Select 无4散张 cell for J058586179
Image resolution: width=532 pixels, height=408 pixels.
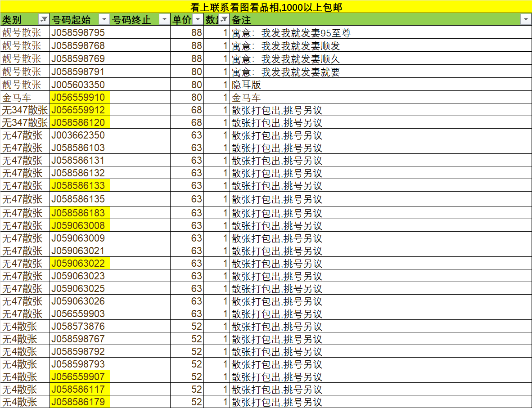(25, 402)
